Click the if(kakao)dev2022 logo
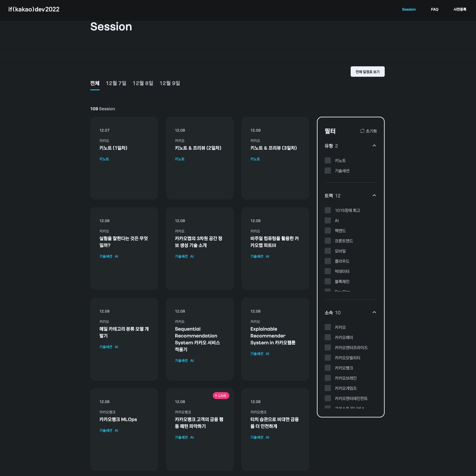The height and width of the screenshot is (476, 476). pos(34,9)
